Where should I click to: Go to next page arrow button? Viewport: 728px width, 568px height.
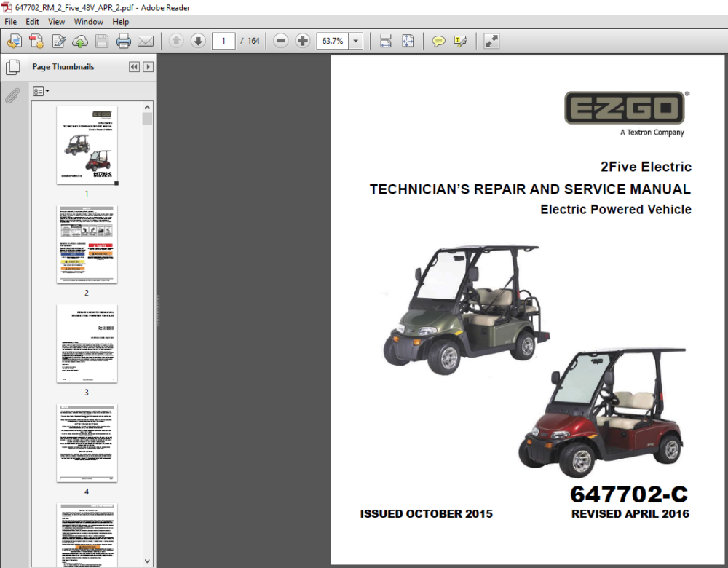[198, 41]
